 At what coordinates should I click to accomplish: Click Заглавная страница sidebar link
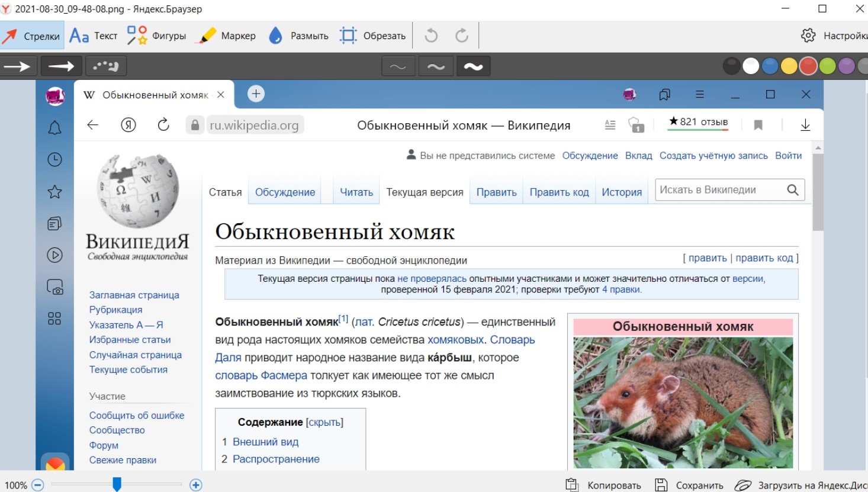point(134,295)
